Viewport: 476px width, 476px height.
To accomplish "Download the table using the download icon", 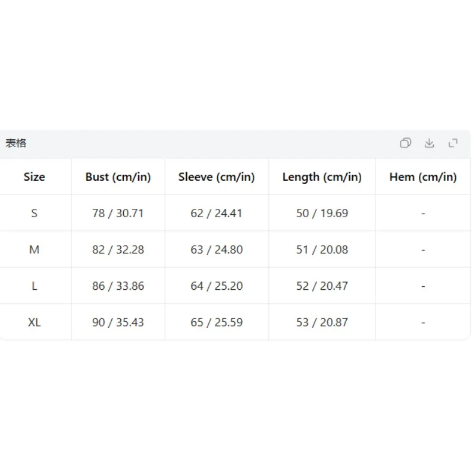I will click(x=429, y=143).
